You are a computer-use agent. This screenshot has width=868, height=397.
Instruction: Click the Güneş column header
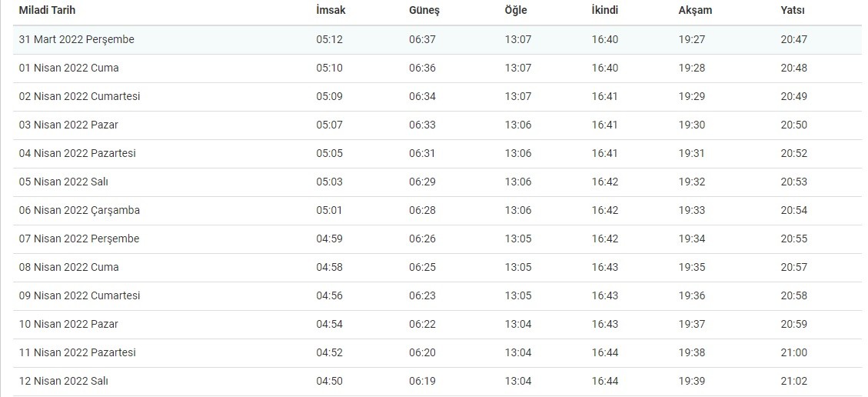pyautogui.click(x=424, y=11)
